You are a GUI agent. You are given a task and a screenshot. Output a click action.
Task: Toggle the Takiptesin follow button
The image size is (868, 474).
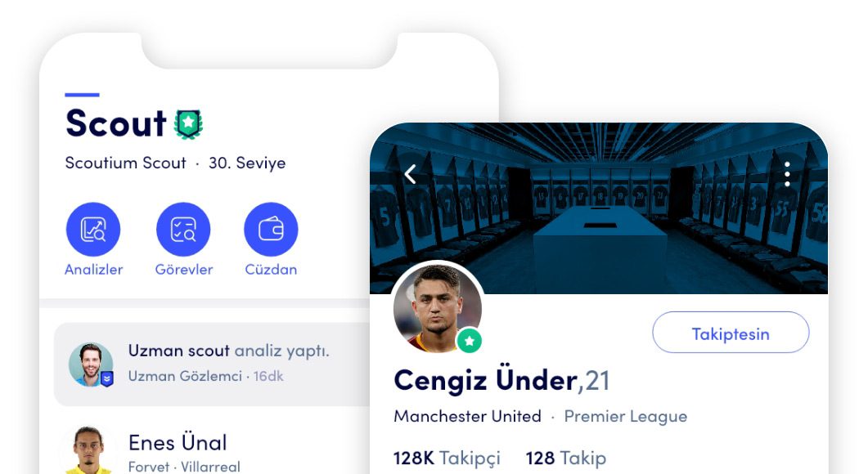(x=731, y=333)
